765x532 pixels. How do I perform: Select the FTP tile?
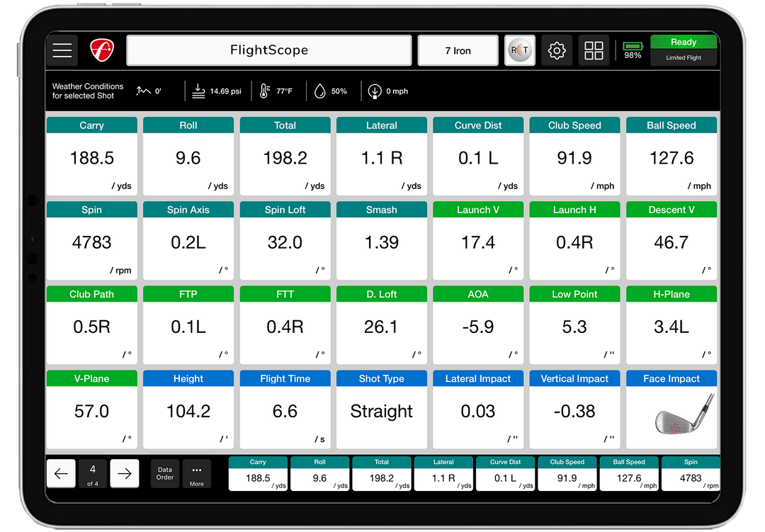188,325
